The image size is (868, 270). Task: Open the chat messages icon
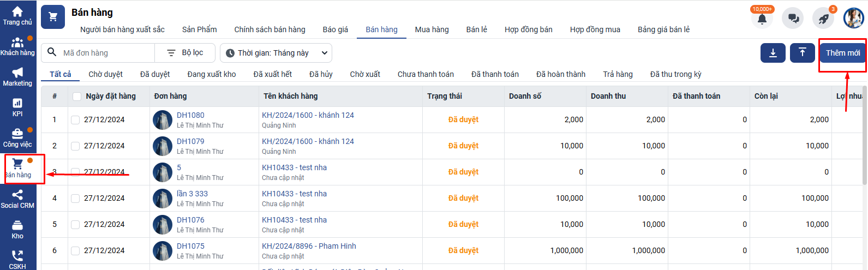click(793, 19)
